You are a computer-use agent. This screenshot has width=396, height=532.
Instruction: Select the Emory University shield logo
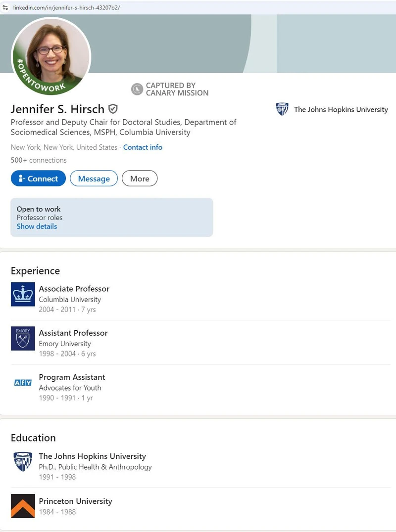pyautogui.click(x=22, y=338)
